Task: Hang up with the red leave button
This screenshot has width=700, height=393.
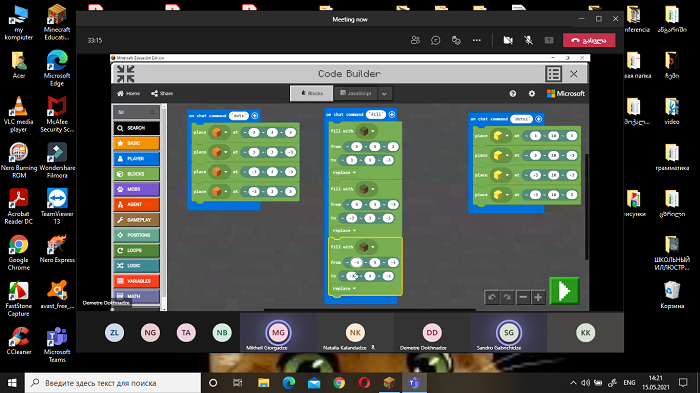Action: 589,40
